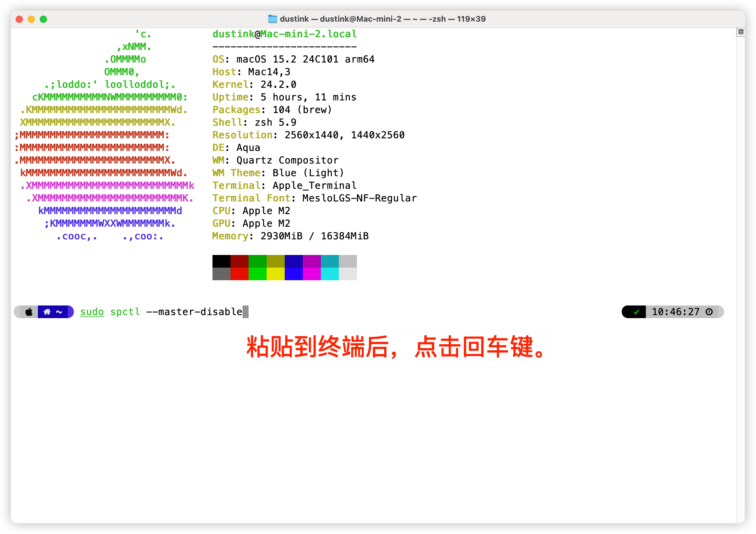Click the red close window button
The width and height of the screenshot is (756, 534).
tap(20, 19)
